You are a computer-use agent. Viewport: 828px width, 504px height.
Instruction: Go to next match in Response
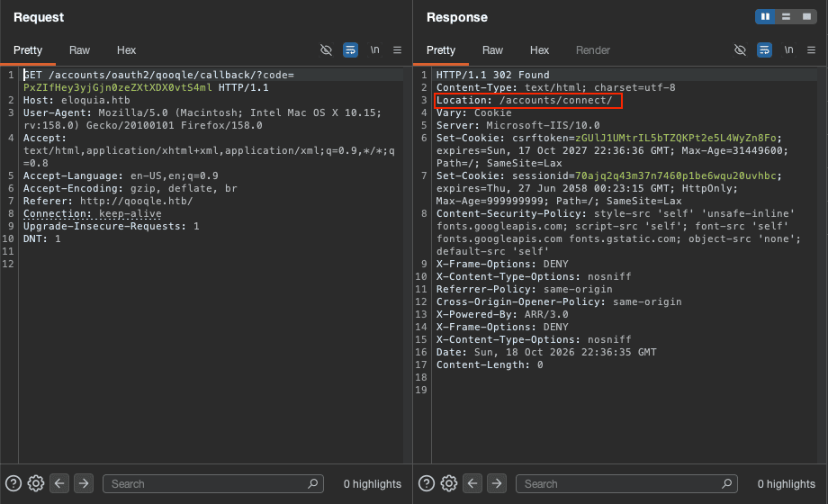(x=497, y=483)
